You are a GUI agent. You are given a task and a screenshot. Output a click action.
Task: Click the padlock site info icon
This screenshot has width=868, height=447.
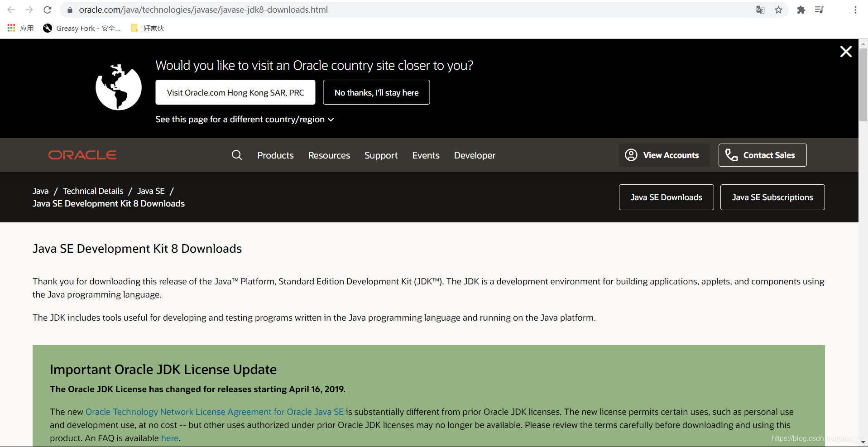(x=70, y=10)
